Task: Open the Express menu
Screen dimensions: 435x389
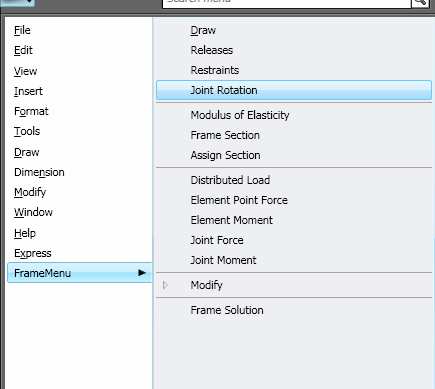Action: pyautogui.click(x=33, y=253)
